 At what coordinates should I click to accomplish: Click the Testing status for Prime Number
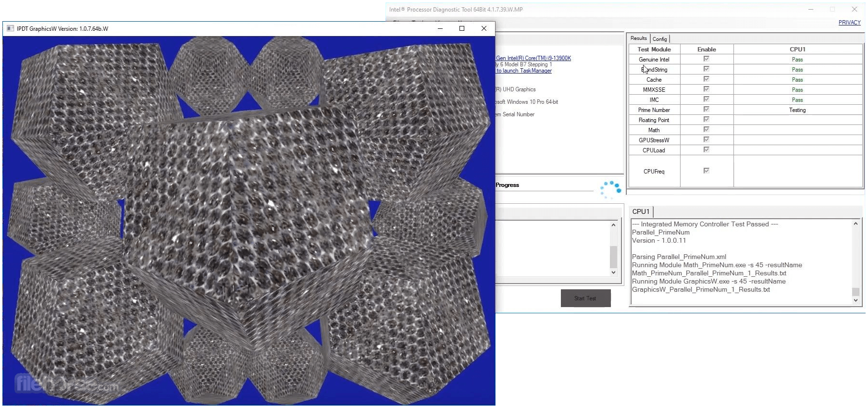click(797, 110)
